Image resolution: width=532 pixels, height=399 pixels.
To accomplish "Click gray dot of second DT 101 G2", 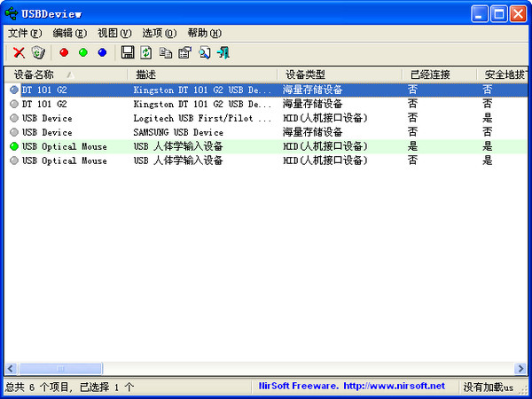I will coord(14,104).
